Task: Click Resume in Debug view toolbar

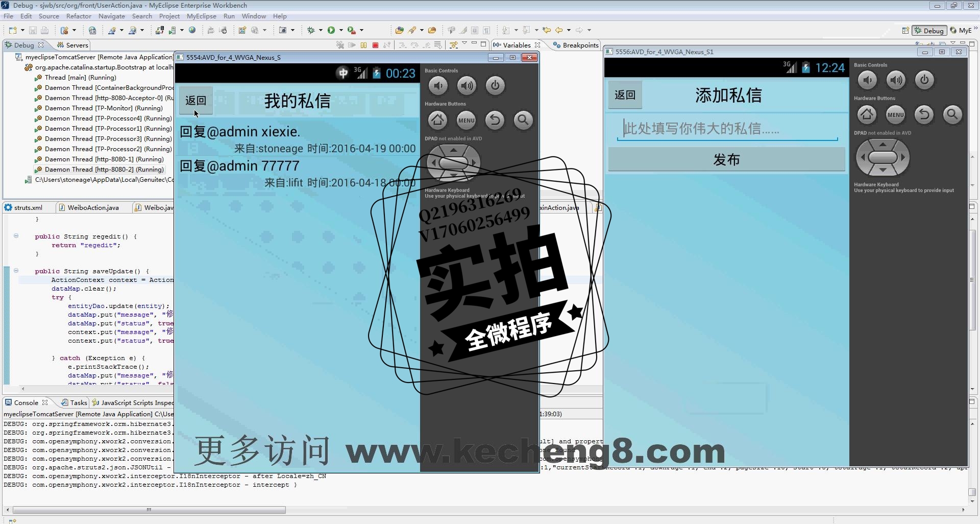Action: (x=352, y=45)
